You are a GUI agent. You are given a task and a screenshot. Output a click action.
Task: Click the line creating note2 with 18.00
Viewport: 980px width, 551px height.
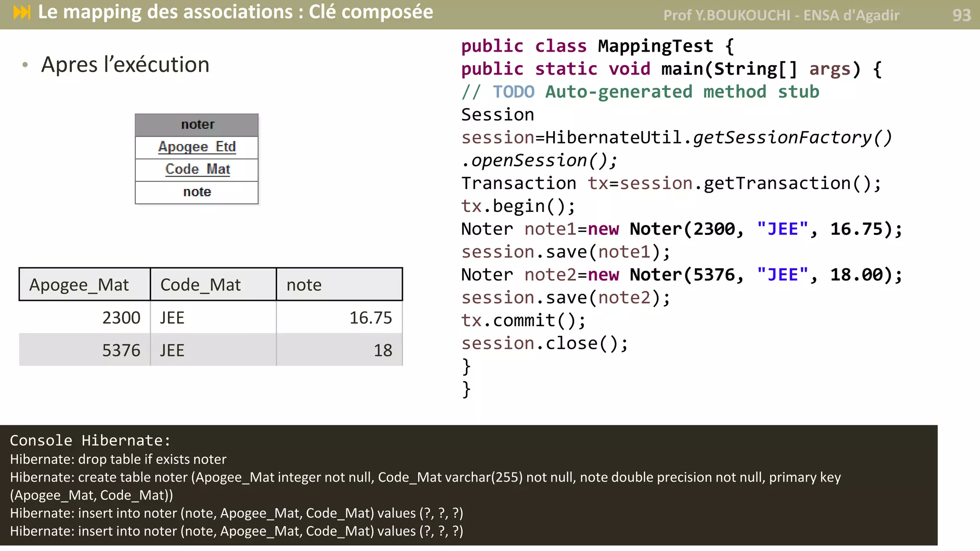[682, 275]
